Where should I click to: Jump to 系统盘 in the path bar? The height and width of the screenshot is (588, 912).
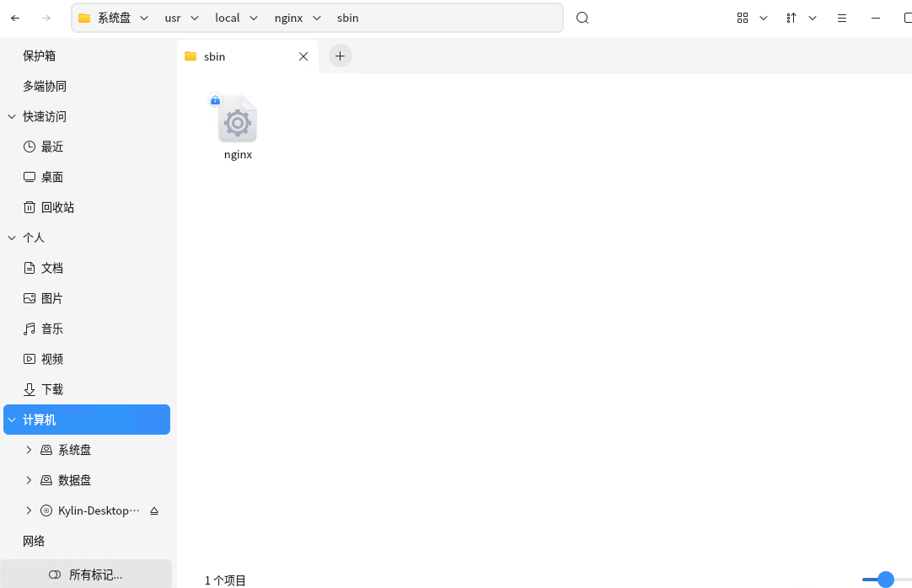(x=114, y=18)
